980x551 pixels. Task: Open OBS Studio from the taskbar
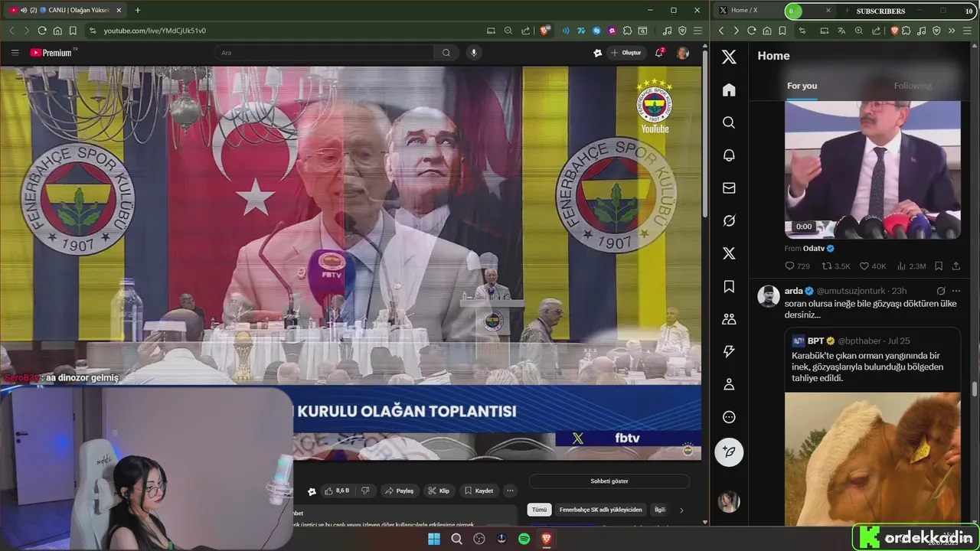(479, 539)
